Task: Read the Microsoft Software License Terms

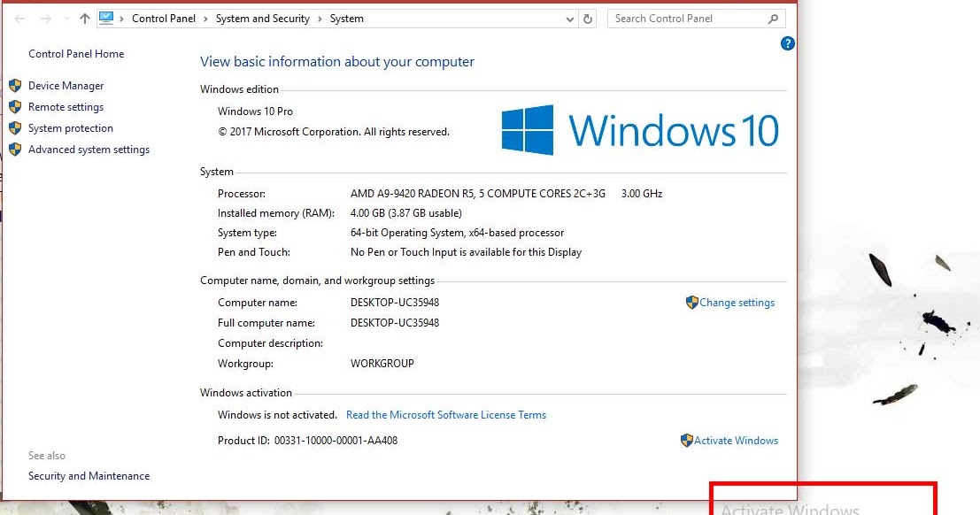Action: (x=446, y=415)
